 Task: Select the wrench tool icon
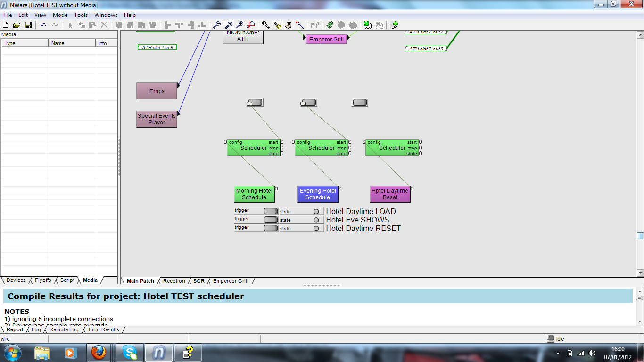[x=265, y=25]
